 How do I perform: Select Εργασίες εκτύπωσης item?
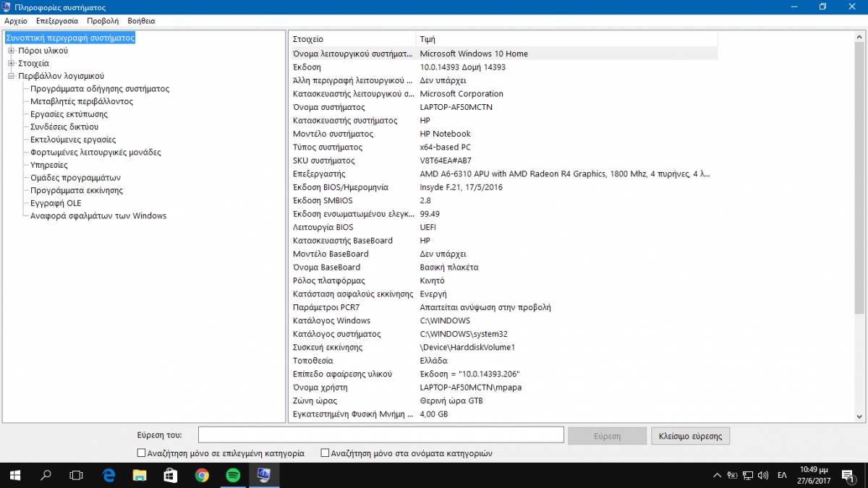coord(69,114)
